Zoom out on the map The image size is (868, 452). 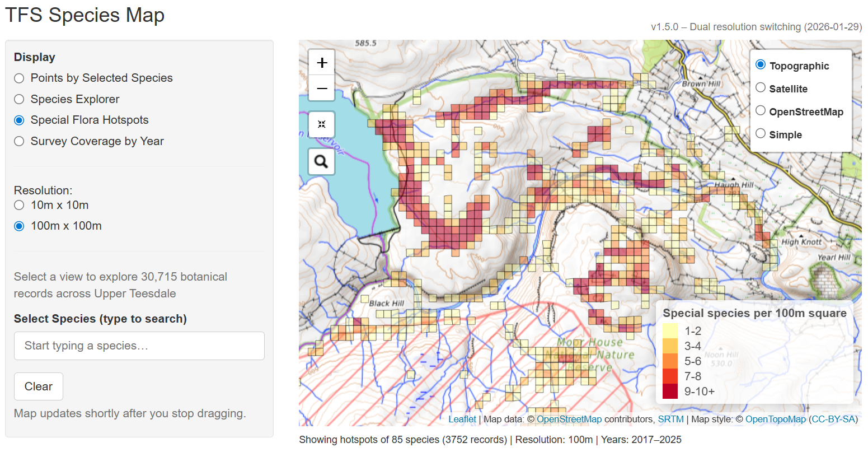321,88
